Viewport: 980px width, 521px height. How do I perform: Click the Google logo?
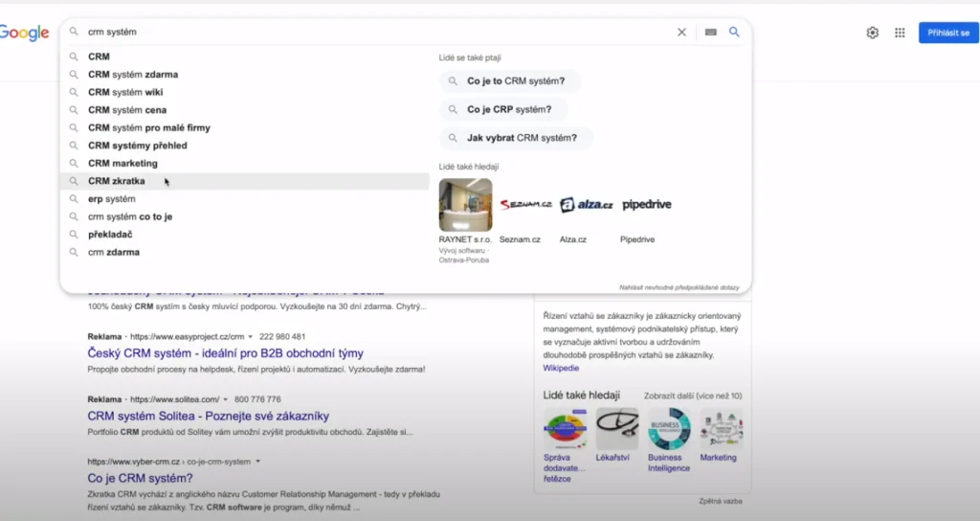[24, 34]
